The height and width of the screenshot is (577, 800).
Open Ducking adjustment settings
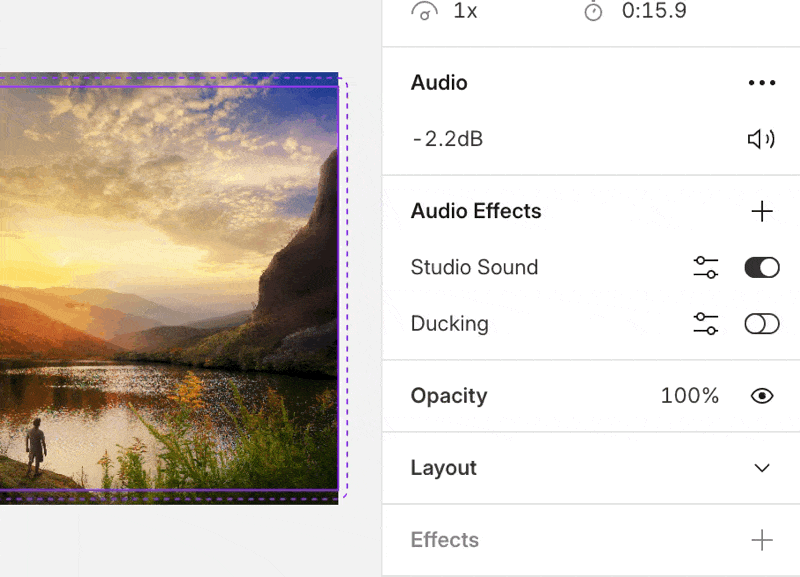click(706, 323)
